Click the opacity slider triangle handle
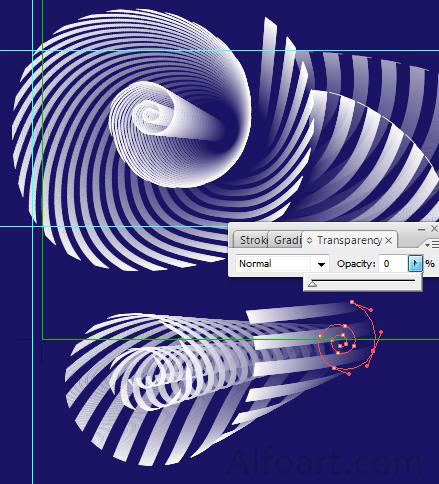This screenshot has height=484, width=439. 312,284
